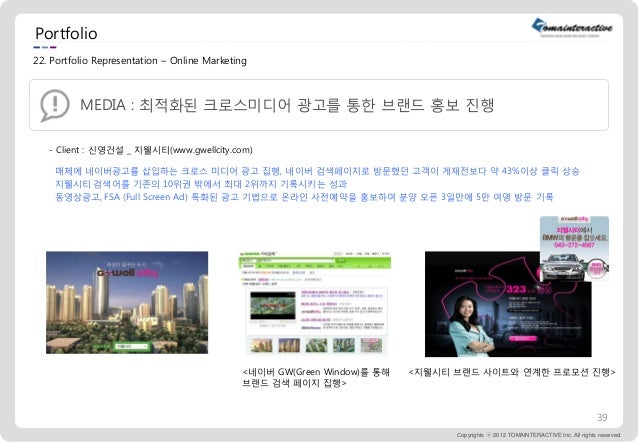The width and height of the screenshot is (638, 442).
Task: Click the exclamation speech bubble icon
Action: tap(55, 105)
